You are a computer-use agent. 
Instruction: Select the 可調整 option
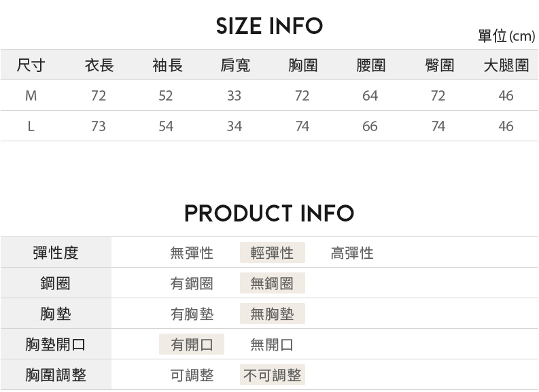click(x=192, y=375)
